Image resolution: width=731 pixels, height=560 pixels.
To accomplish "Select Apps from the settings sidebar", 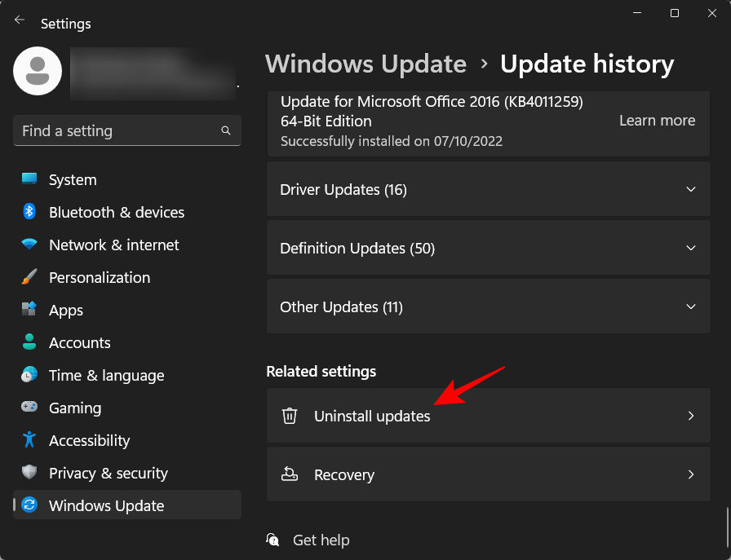I will [65, 310].
